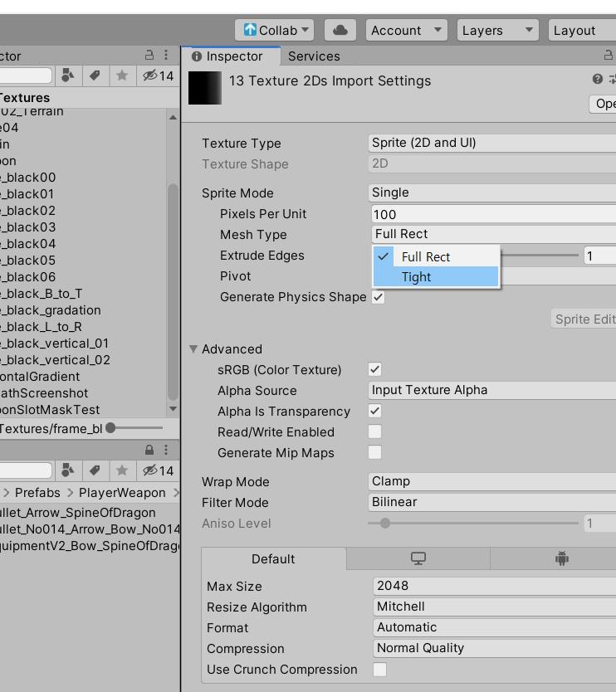Select the _black03 texture asset
The width and height of the screenshot is (616, 692).
28,227
